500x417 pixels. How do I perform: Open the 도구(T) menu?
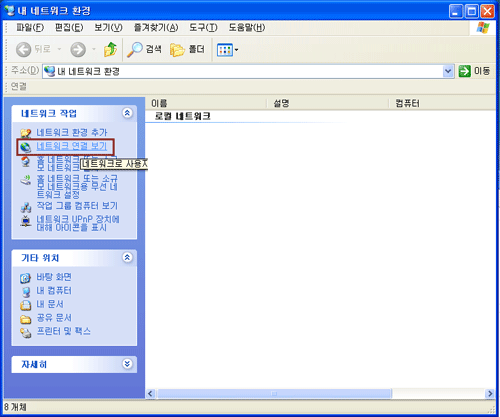203,28
